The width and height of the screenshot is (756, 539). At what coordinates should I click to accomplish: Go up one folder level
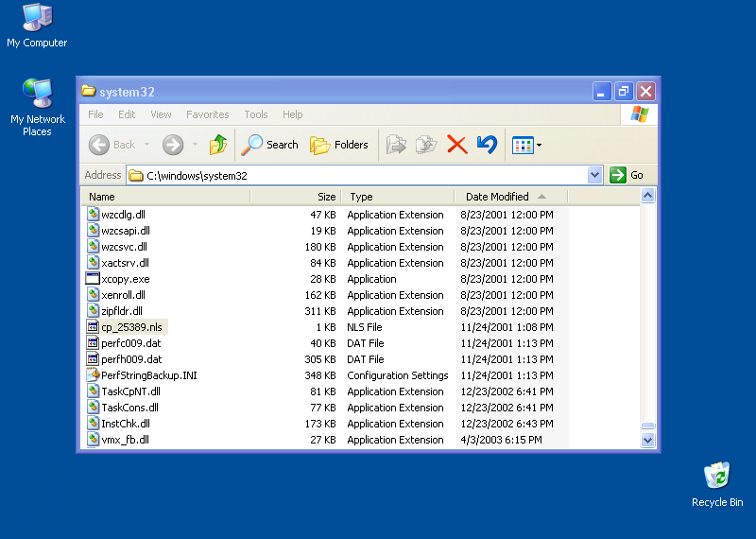pos(218,145)
